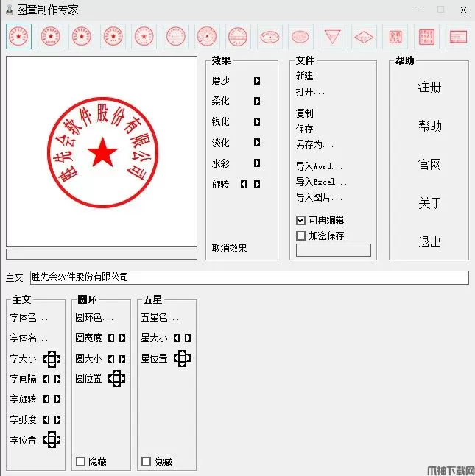
Task: Select the diamond-shaped stamp template
Action: coord(364,37)
